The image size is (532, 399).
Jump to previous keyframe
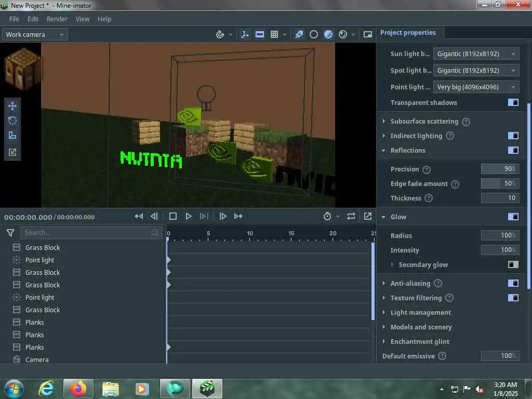(x=139, y=216)
